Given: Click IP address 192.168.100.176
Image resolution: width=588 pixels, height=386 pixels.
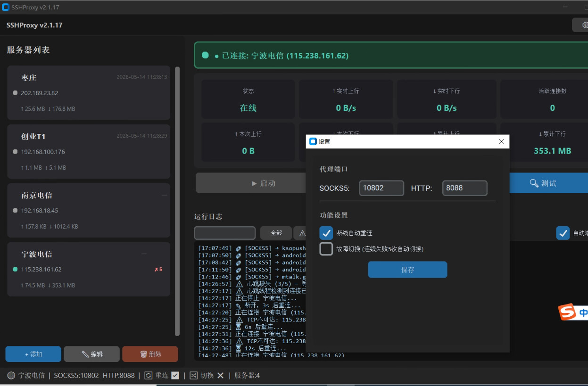Looking at the screenshot, I should (x=43, y=152).
